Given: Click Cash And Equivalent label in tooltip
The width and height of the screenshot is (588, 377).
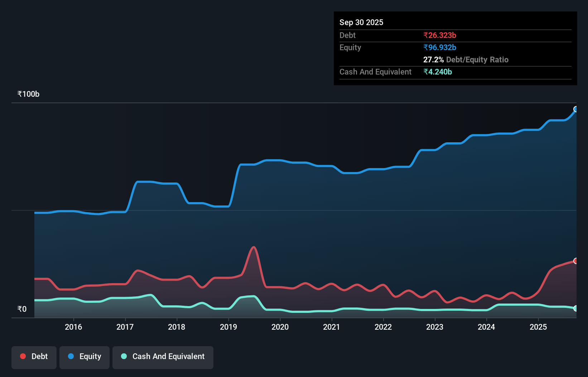Looking at the screenshot, I should [x=375, y=72].
